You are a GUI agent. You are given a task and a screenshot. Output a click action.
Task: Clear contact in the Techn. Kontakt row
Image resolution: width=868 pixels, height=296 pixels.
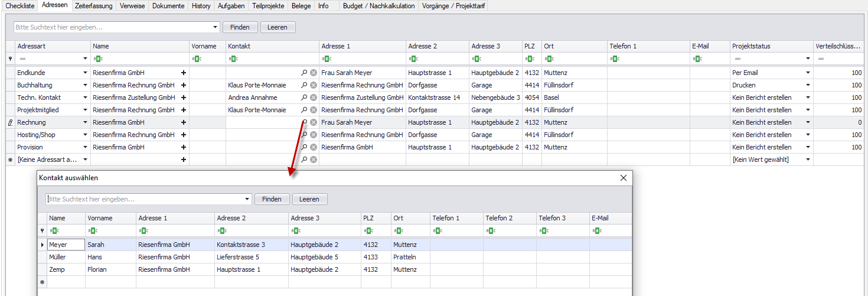tap(314, 97)
